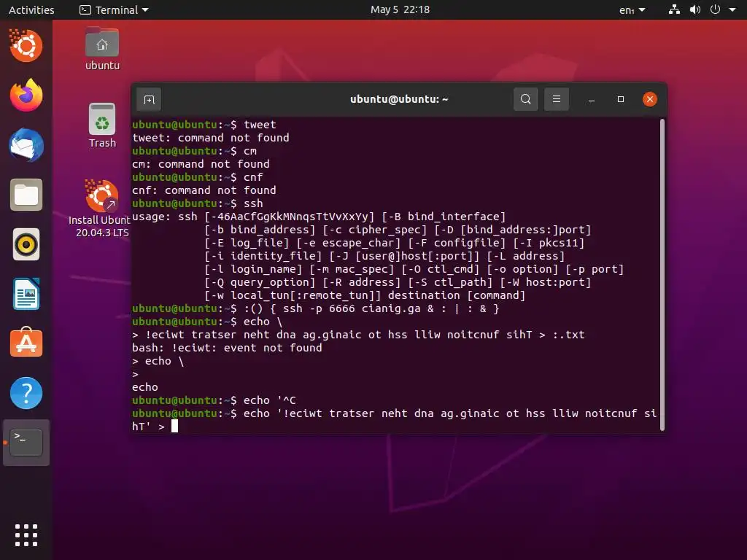This screenshot has height=560, width=747.
Task: Click the terminal search magnifier button
Action: coord(525,99)
